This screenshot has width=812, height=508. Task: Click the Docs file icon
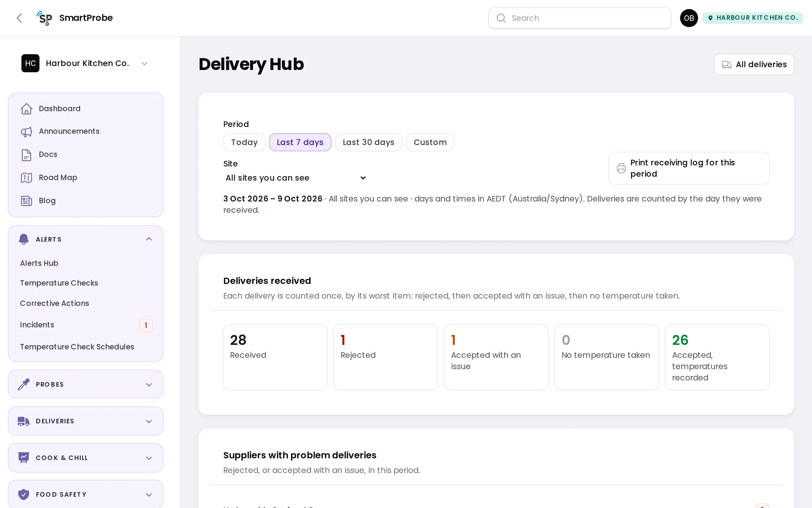pyautogui.click(x=27, y=155)
